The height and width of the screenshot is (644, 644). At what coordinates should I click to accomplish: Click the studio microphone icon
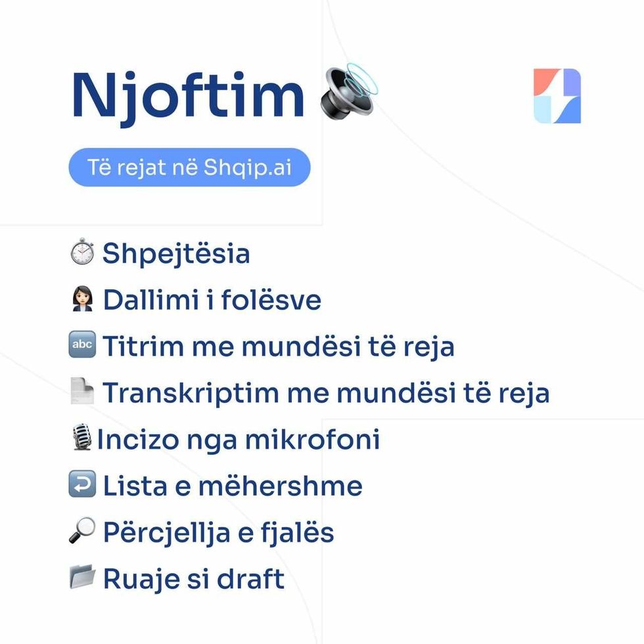(x=82, y=438)
